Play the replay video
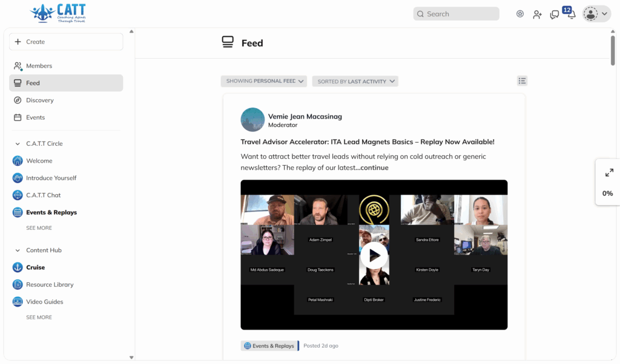Screen dimensions: 620x364 (374, 255)
